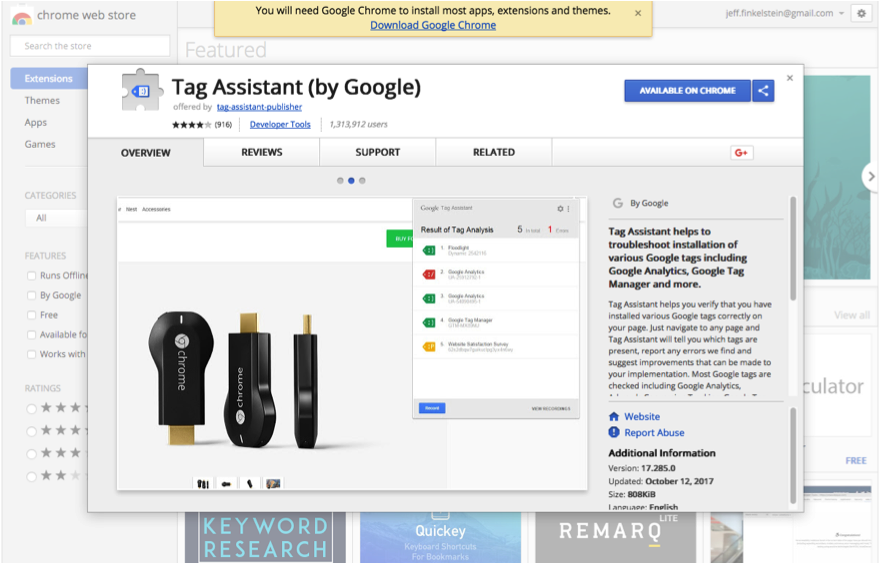Image resolution: width=890 pixels, height=564 pixels.
Task: Select Extensions in the sidebar
Action: click(x=49, y=78)
